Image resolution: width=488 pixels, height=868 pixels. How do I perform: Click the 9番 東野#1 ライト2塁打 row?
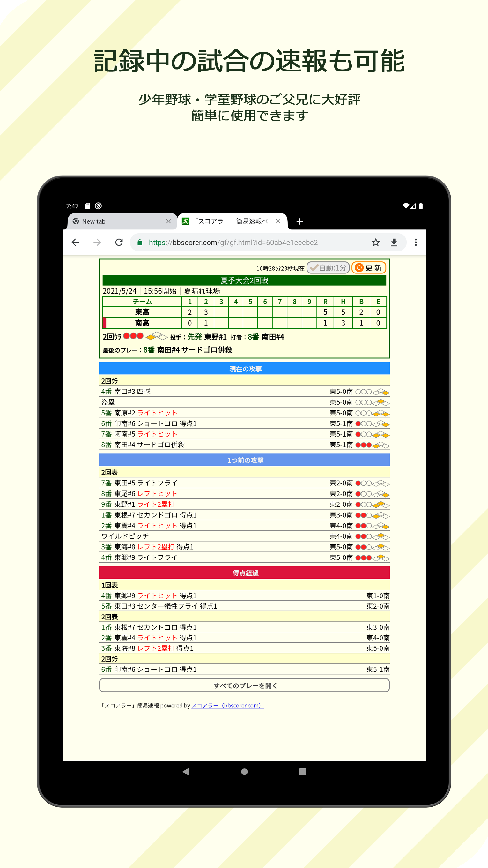tap(244, 505)
